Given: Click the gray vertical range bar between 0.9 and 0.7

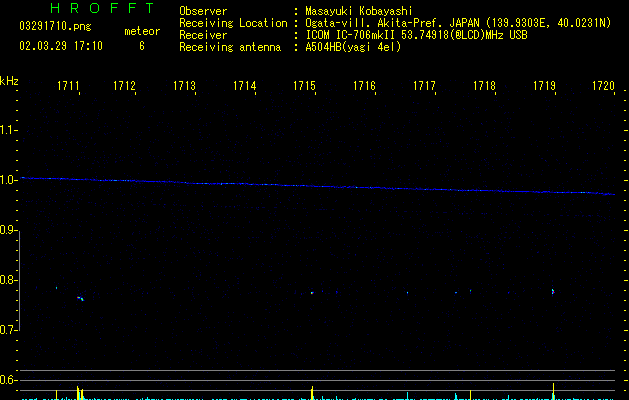Looking at the screenshot, I should (19, 281).
